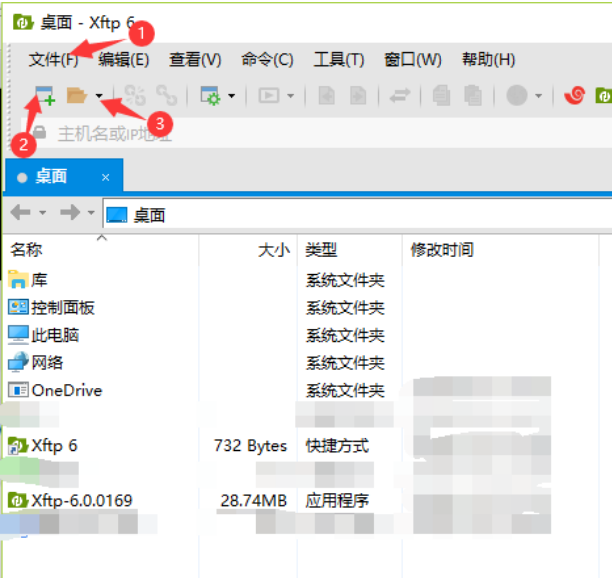Image resolution: width=612 pixels, height=578 pixels.
Task: Expand the forward history dropdown arrow
Action: (91, 213)
